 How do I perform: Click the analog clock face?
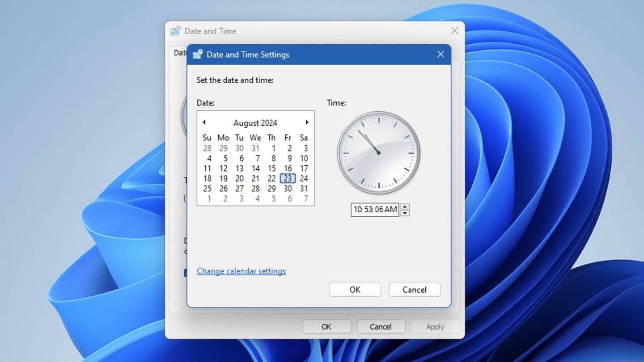pyautogui.click(x=378, y=153)
